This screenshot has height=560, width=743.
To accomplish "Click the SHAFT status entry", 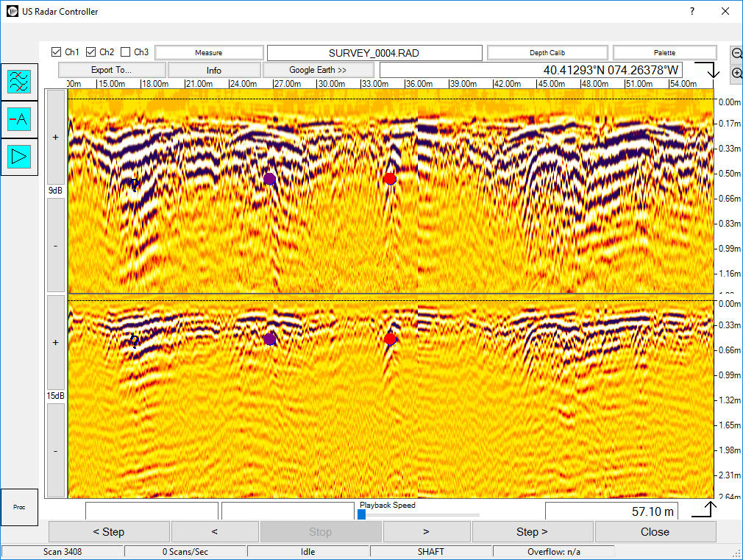I will (x=431, y=552).
